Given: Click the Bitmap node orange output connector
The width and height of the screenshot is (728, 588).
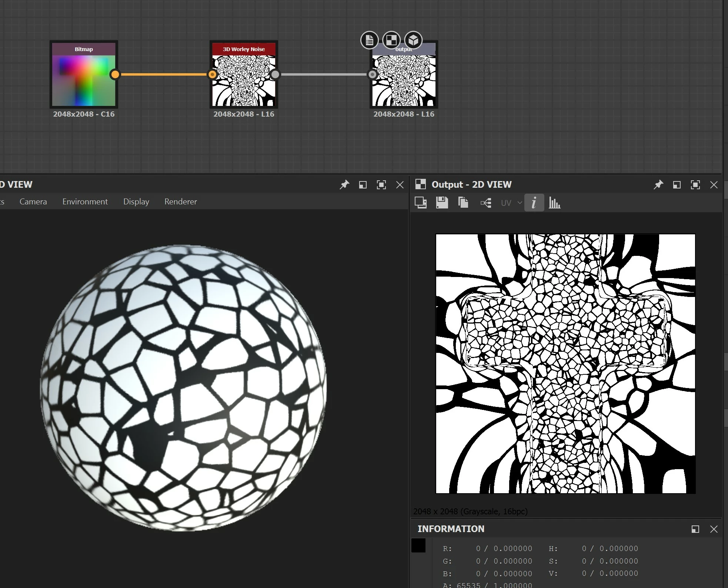Looking at the screenshot, I should 115,74.
